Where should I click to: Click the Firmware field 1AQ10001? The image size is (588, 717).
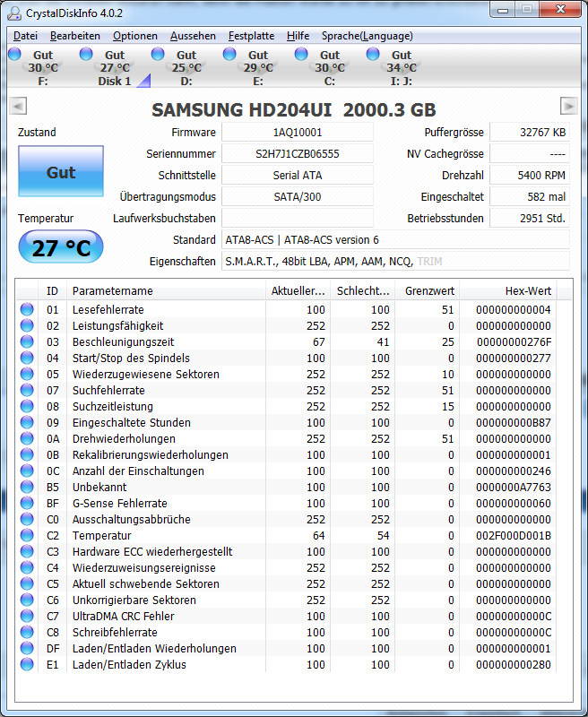298,132
